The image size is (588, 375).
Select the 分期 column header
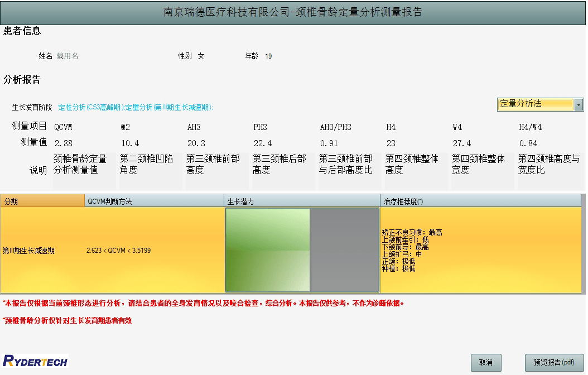pyautogui.click(x=42, y=201)
